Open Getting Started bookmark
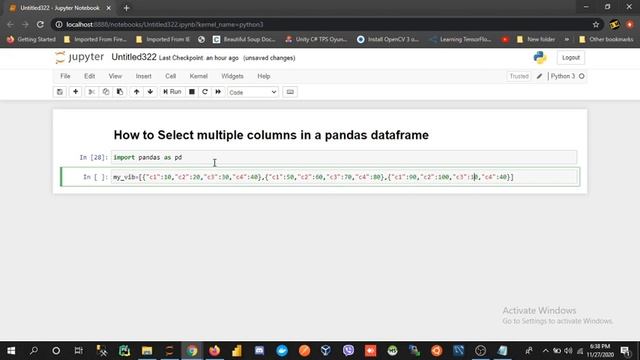The width and height of the screenshot is (640, 360). [x=31, y=40]
